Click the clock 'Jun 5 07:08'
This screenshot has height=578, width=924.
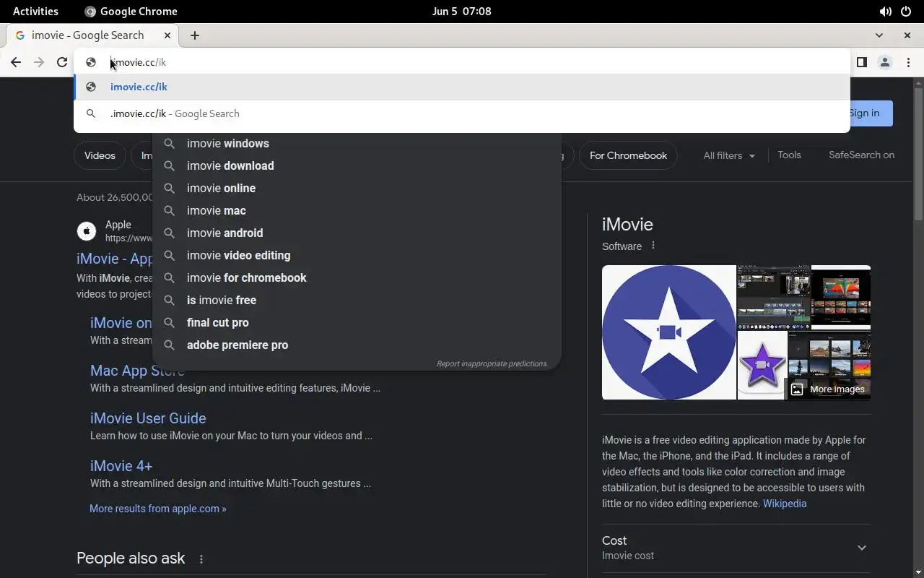(x=461, y=11)
